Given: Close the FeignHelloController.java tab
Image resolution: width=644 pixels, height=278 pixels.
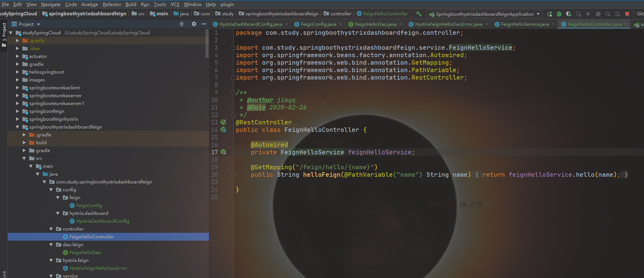Looking at the screenshot, I should coord(626,24).
